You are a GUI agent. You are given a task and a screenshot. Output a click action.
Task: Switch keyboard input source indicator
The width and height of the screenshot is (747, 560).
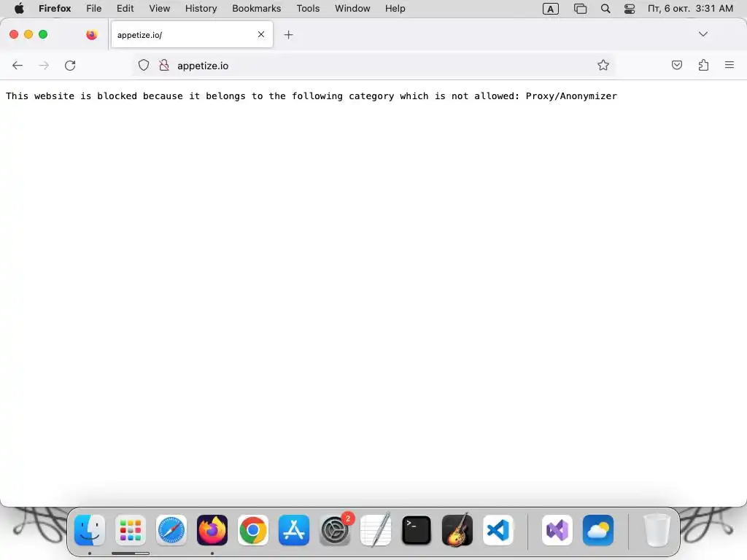coord(551,9)
